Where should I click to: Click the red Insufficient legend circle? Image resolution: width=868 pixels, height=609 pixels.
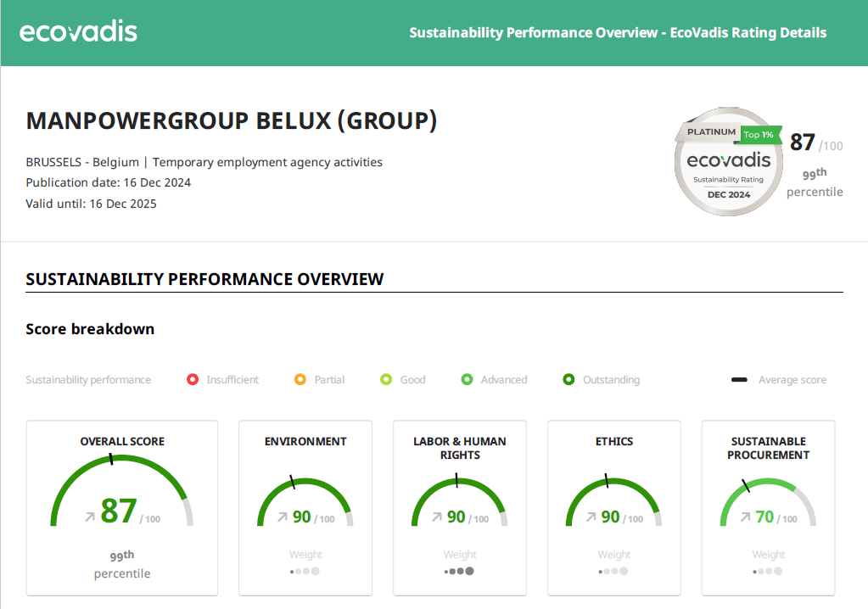[x=193, y=379]
